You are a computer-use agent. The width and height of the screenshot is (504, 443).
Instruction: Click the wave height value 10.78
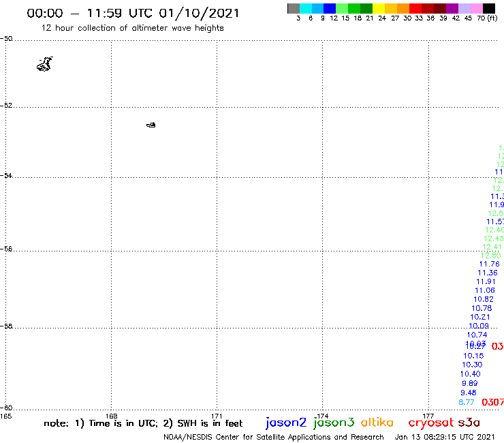click(482, 308)
